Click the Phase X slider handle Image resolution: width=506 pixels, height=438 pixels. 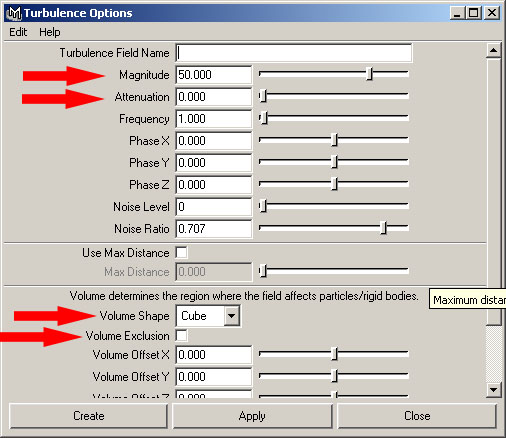[x=334, y=140]
